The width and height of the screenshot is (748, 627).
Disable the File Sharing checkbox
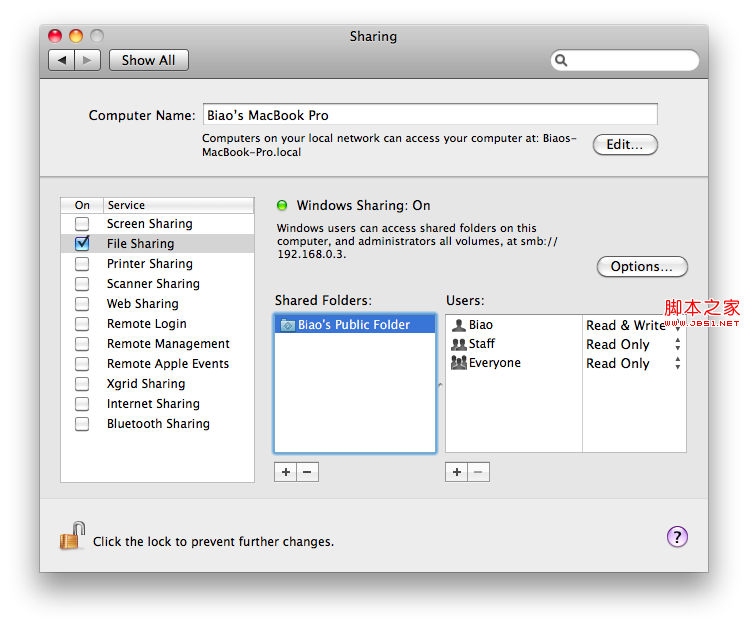tap(82, 243)
